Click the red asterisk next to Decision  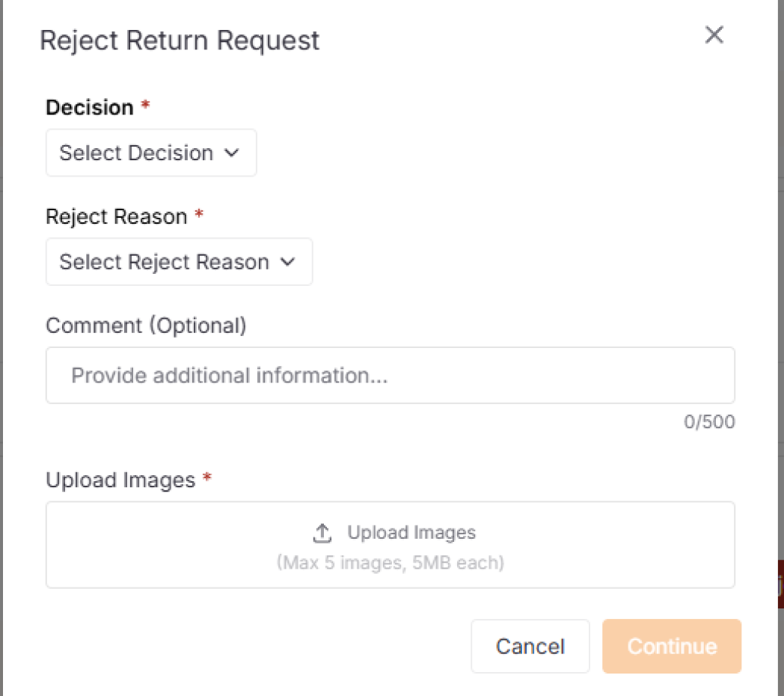(x=144, y=106)
